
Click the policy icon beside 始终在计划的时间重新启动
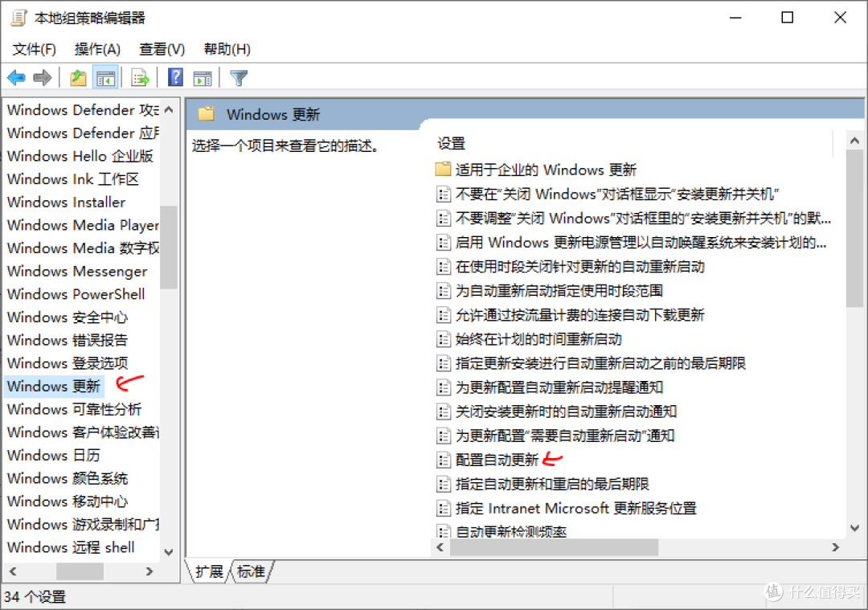444,339
